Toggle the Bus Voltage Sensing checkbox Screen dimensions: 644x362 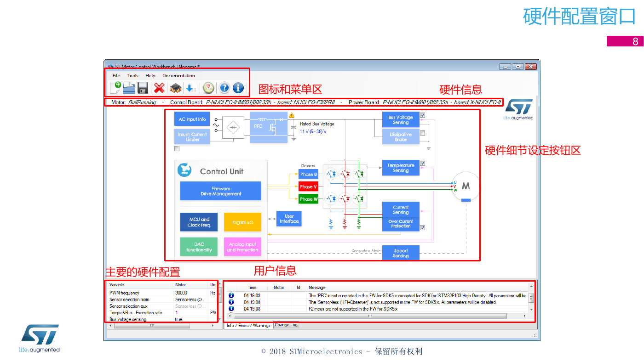pos(422,115)
